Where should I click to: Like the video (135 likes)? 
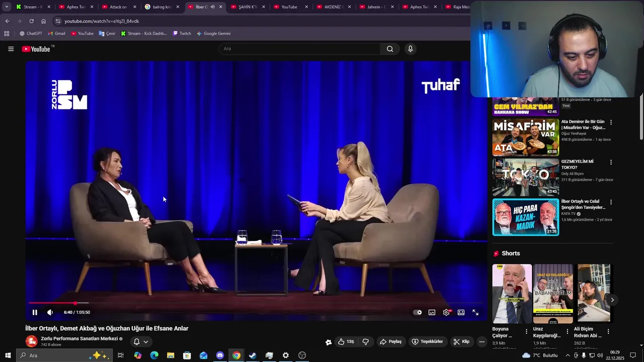point(346,341)
